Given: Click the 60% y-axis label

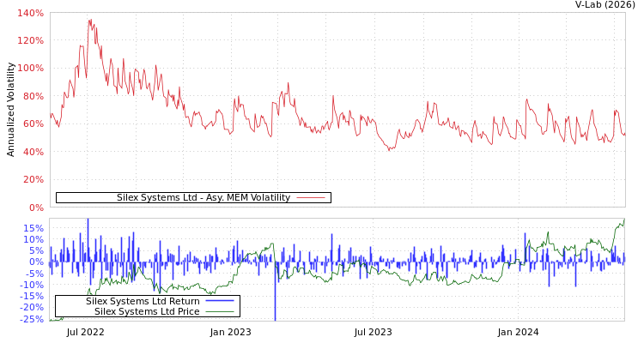Looking at the screenshot, I should click(32, 124).
